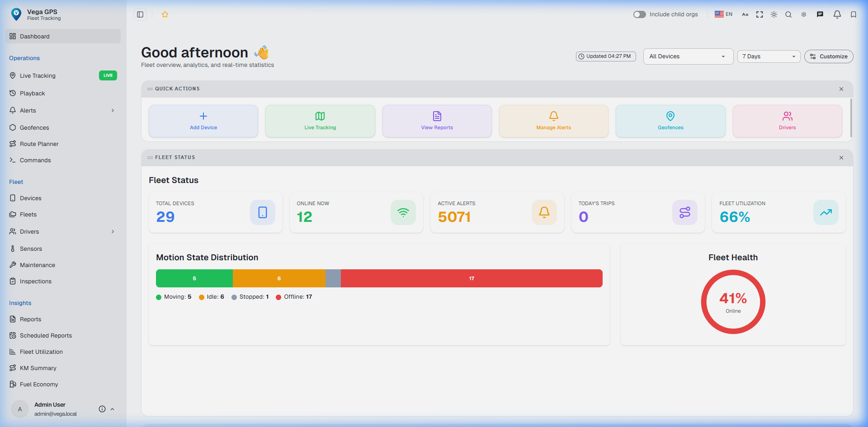Image resolution: width=868 pixels, height=427 pixels.
Task: Open the All Devices dropdown
Action: tap(688, 56)
